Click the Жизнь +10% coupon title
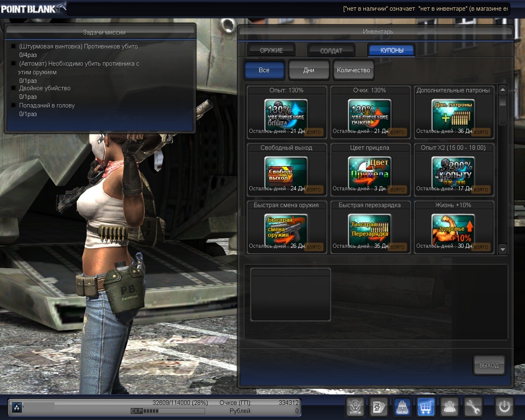 tap(453, 205)
